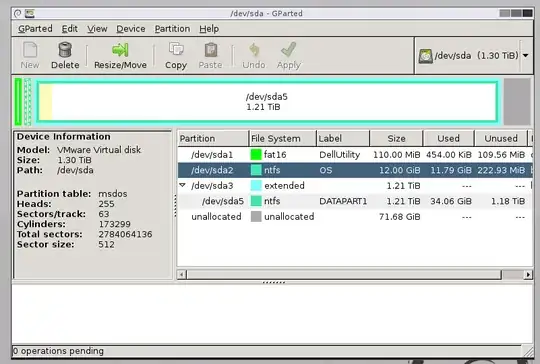Click the horizontal scrollbar right arrow
The width and height of the screenshot is (540, 364).
(x=528, y=274)
